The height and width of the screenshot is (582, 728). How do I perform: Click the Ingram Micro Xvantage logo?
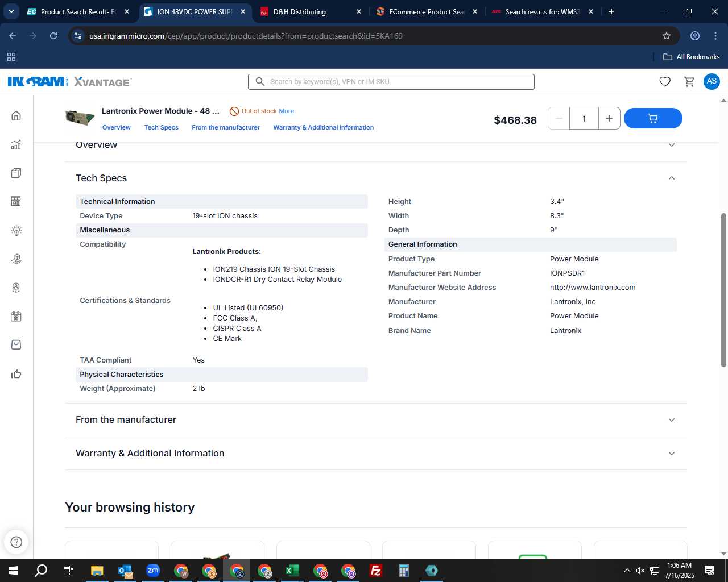tap(69, 82)
